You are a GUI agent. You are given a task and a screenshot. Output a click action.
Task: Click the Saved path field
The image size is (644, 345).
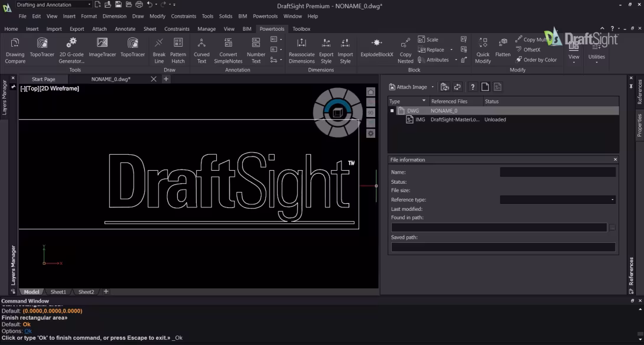pos(503,247)
